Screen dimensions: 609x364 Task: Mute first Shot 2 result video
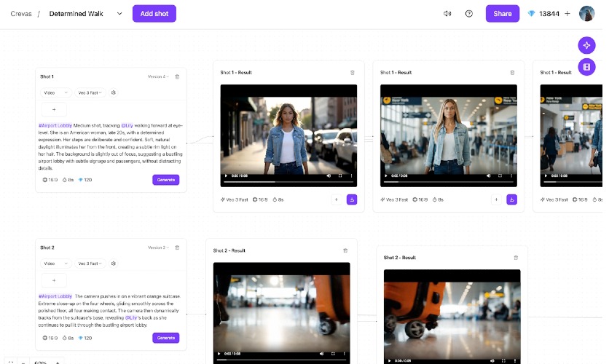click(321, 354)
